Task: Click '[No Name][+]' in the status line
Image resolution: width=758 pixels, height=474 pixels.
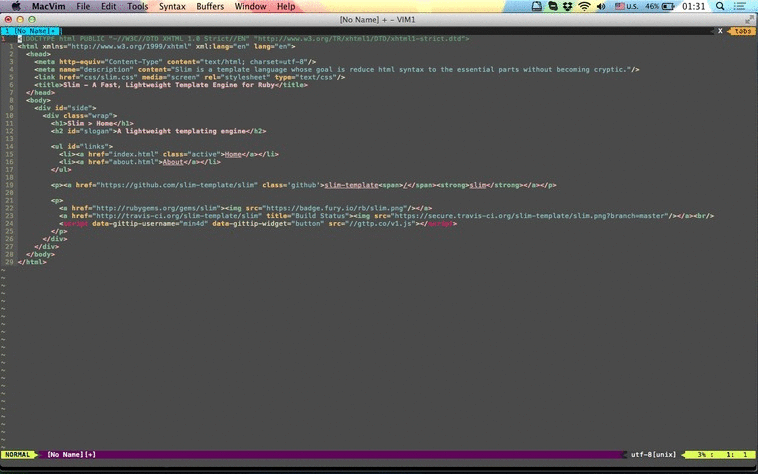Action: tap(71, 455)
